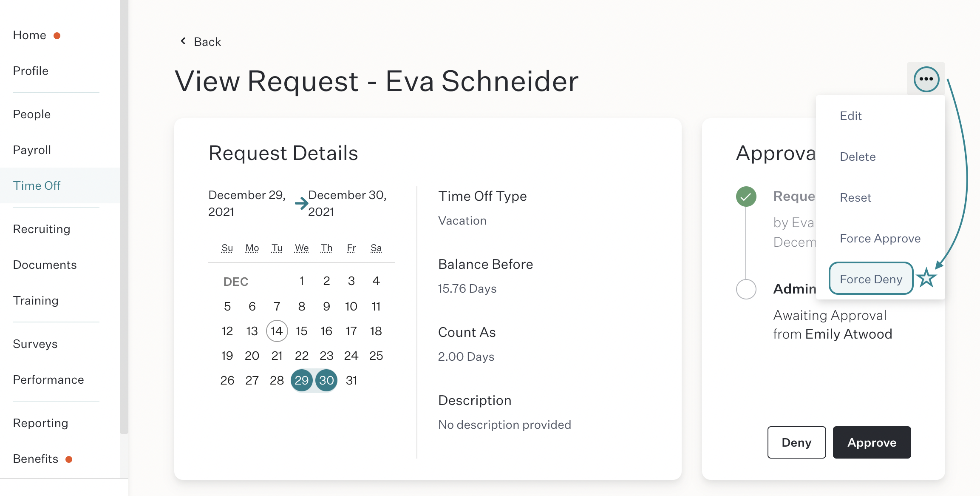
Task: Click the green checkmark Requested status icon
Action: pos(746,197)
